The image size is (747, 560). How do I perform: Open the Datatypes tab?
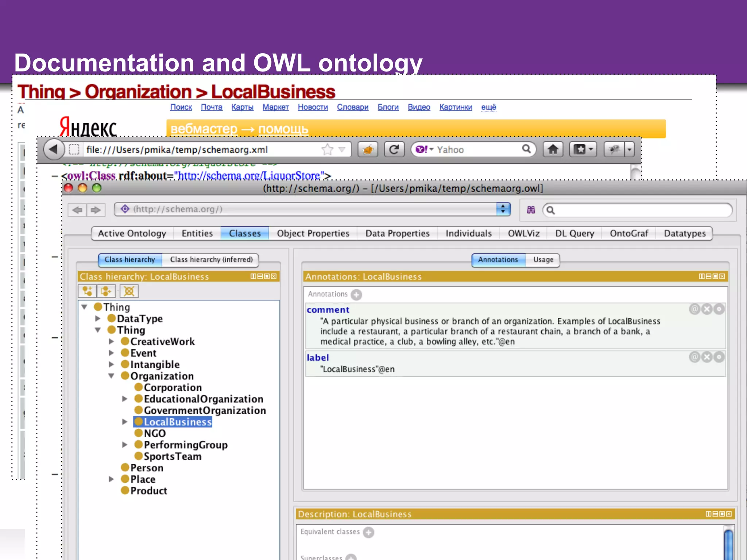tap(685, 233)
